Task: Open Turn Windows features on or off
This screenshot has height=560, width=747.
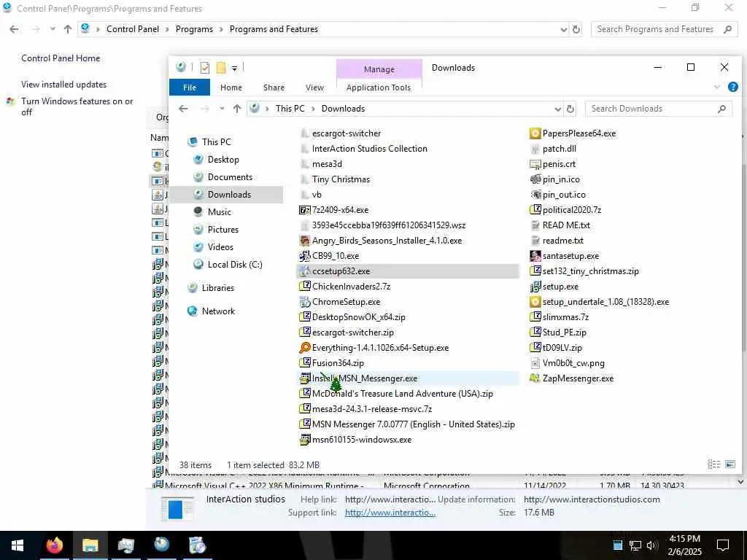Action: (x=77, y=106)
